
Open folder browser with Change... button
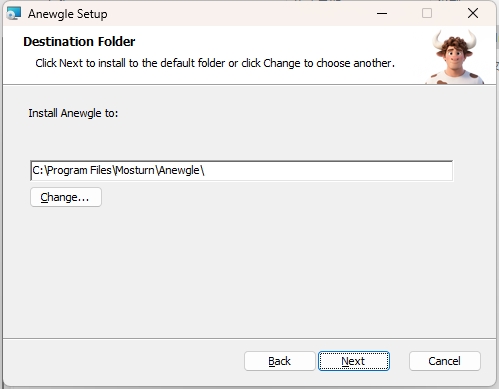[66, 197]
